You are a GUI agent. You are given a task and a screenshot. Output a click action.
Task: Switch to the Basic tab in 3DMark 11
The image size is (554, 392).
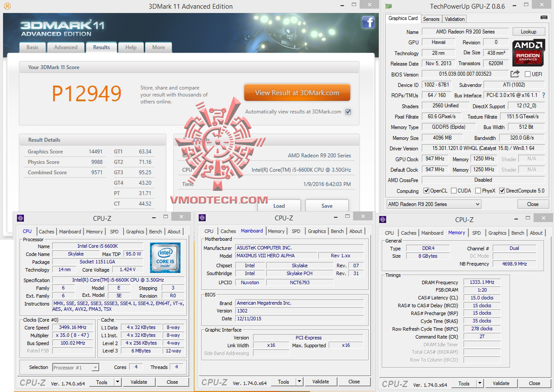33,47
